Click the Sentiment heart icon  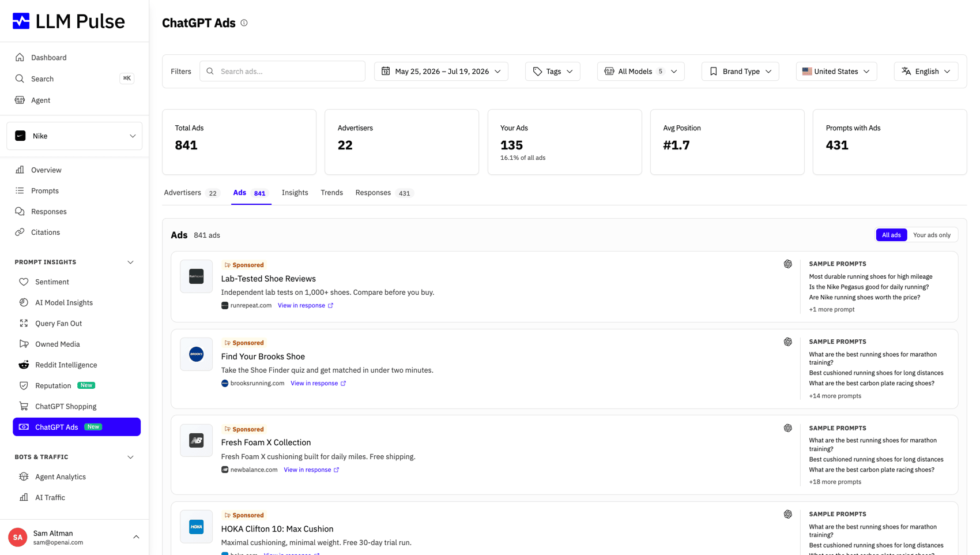tap(24, 282)
